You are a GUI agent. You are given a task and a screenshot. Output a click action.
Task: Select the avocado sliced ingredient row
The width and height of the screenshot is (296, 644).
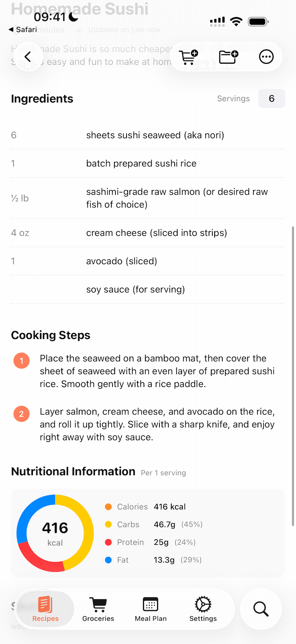[148, 261]
